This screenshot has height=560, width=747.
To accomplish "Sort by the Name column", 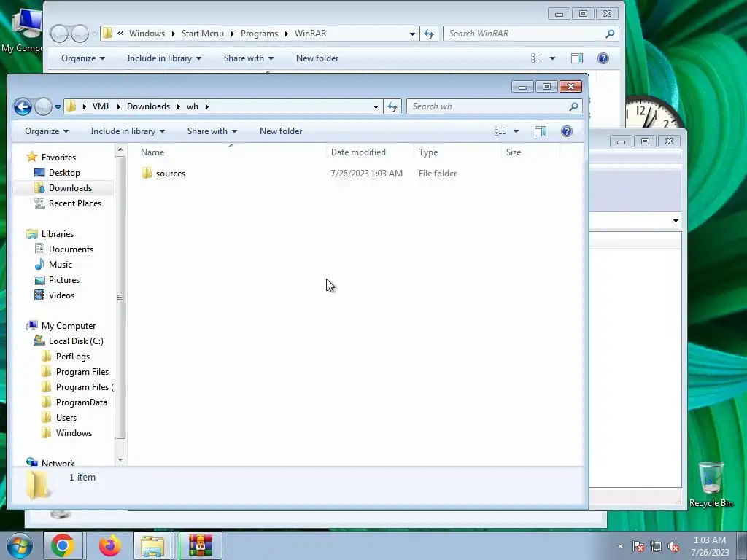I will click(231, 152).
